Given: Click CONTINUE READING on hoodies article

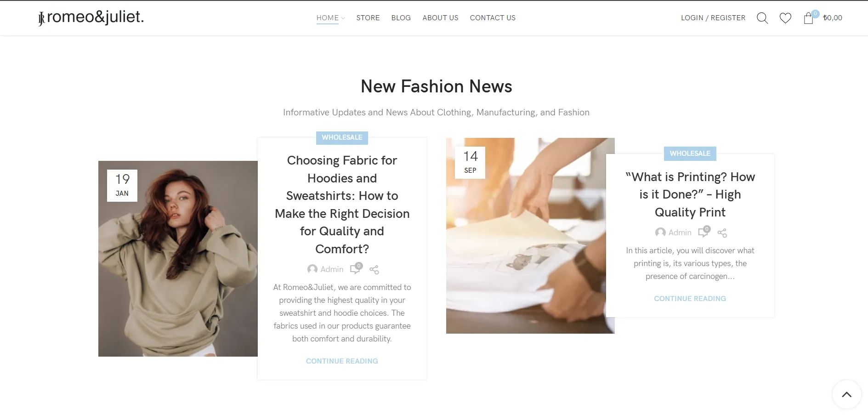Looking at the screenshot, I should [342, 361].
